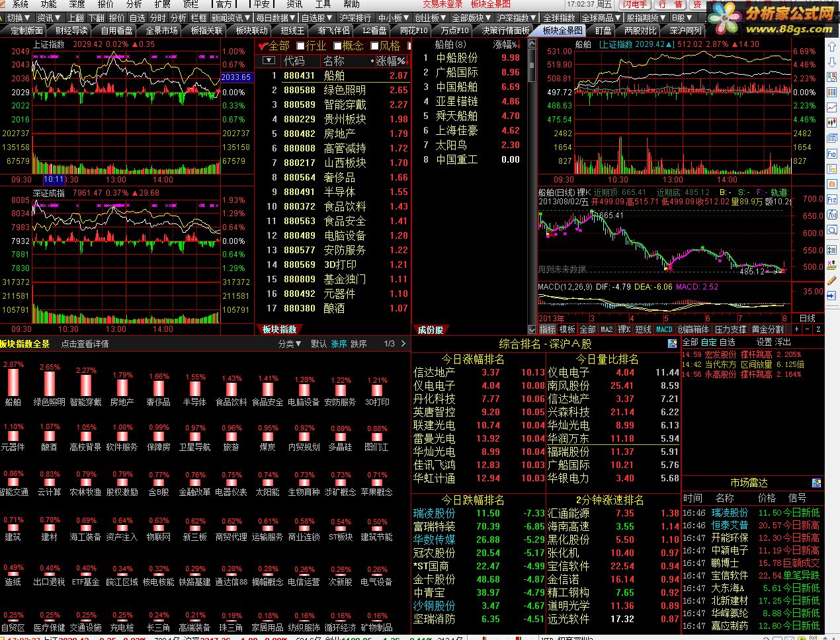The width and height of the screenshot is (840, 640).
Task: Go to next page arrow of 板块指数全景
Action: point(403,344)
